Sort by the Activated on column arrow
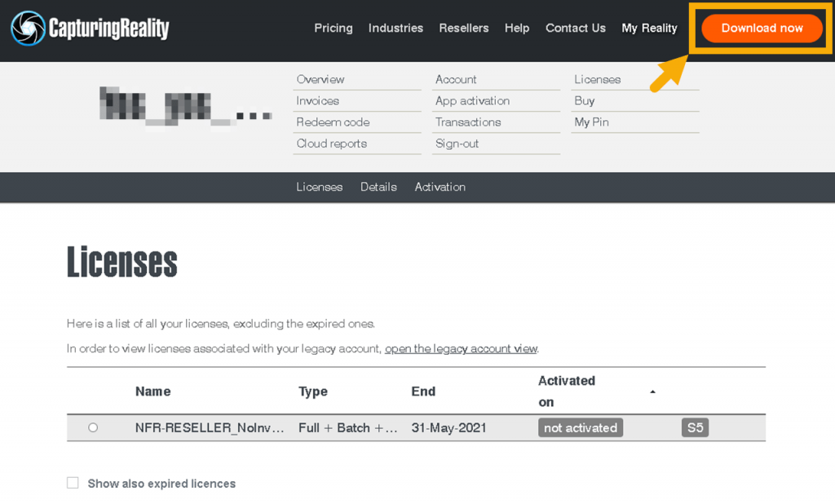Viewport: 835px width, 504px height. pyautogui.click(x=652, y=392)
